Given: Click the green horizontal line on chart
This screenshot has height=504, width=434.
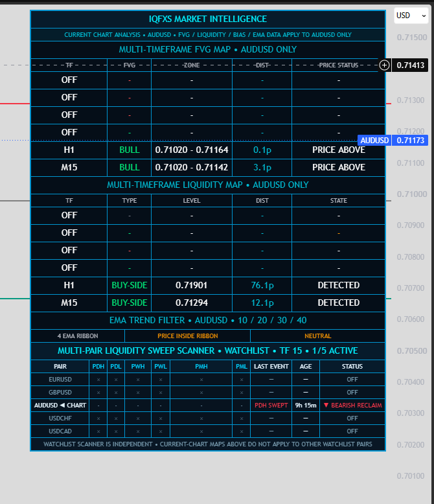Looking at the screenshot, I should click(x=15, y=299).
